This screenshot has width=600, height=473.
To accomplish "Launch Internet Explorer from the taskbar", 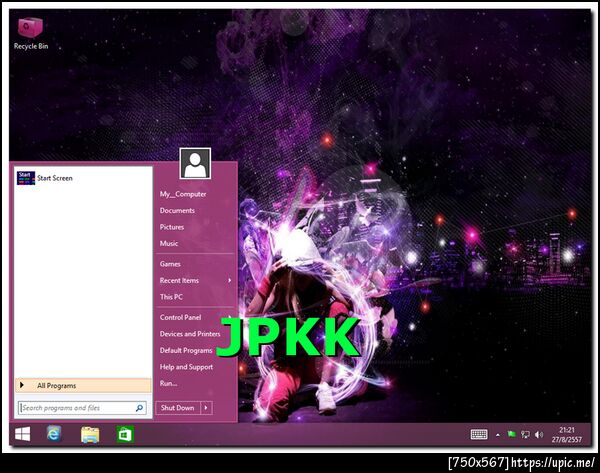I will pyautogui.click(x=54, y=434).
